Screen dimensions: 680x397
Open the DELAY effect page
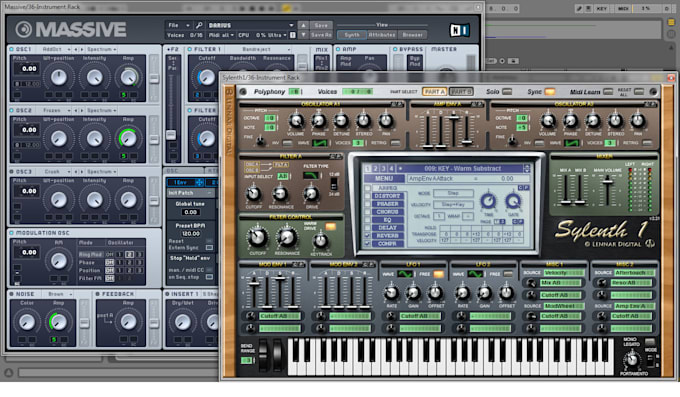tap(387, 228)
